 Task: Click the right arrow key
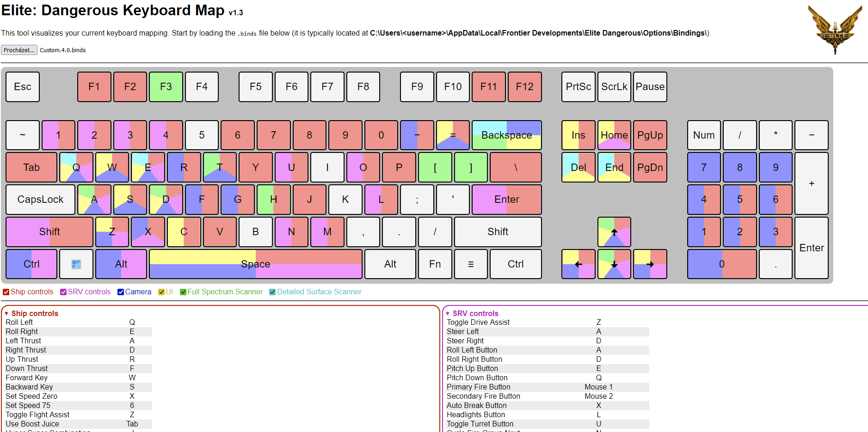(650, 264)
